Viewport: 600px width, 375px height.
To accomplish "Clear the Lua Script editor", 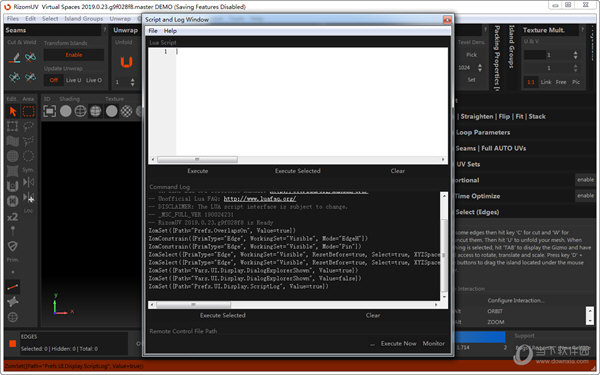I will click(x=398, y=171).
